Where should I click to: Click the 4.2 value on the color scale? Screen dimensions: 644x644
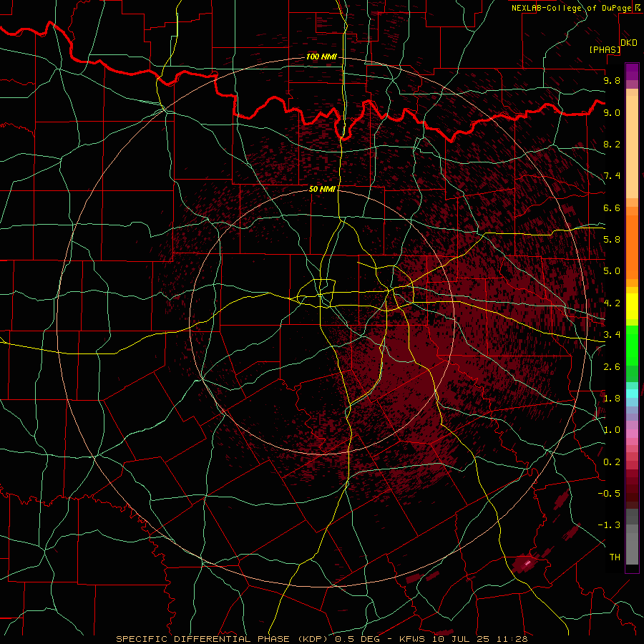[x=612, y=303]
